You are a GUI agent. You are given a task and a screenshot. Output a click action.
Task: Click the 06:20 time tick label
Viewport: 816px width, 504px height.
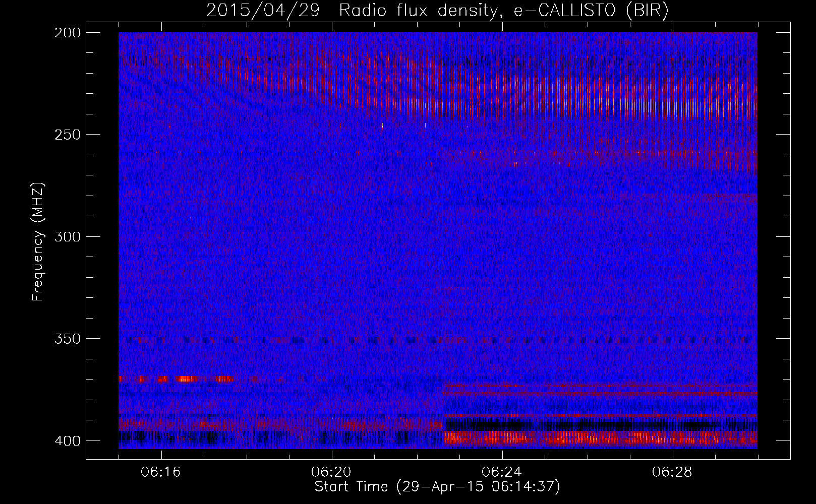coord(331,472)
